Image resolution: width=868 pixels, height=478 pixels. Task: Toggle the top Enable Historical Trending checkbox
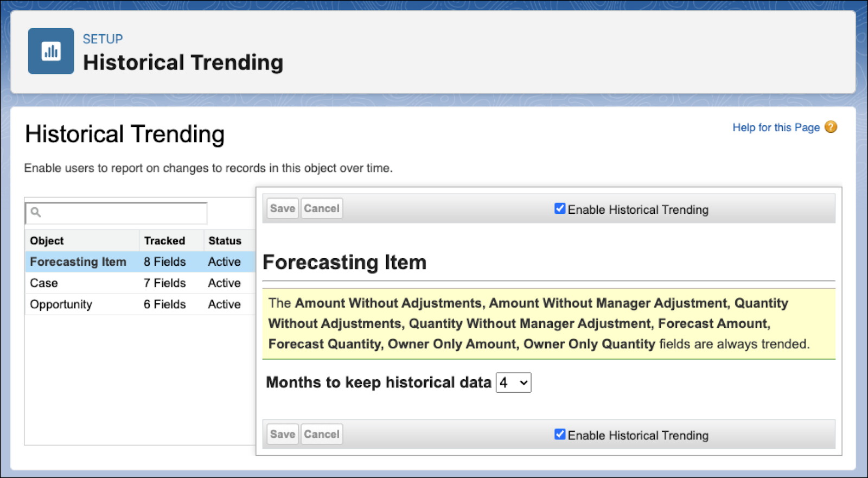click(560, 209)
